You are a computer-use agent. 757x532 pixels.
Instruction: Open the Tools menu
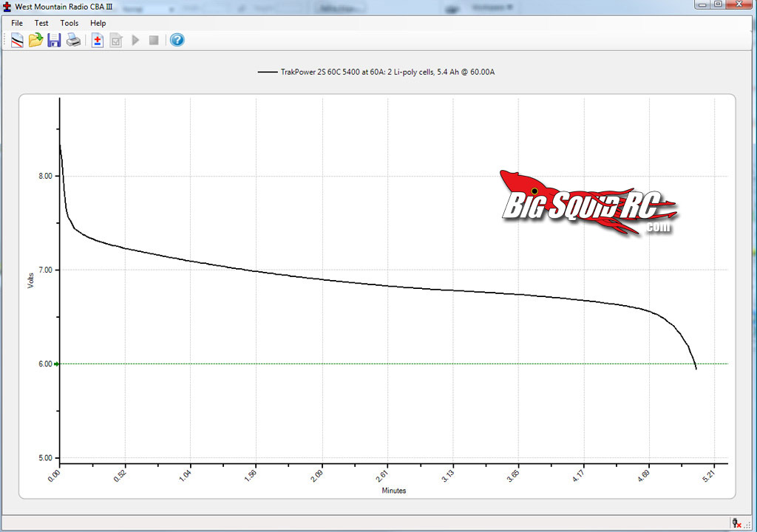click(x=69, y=23)
